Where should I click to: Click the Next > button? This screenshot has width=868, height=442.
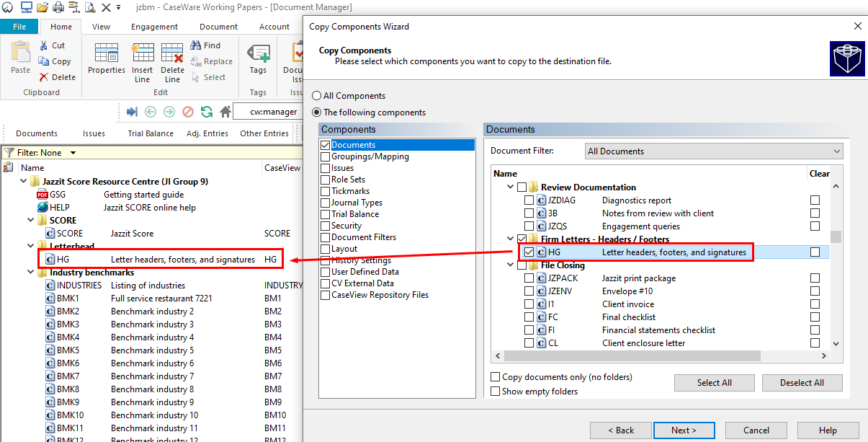(684, 430)
